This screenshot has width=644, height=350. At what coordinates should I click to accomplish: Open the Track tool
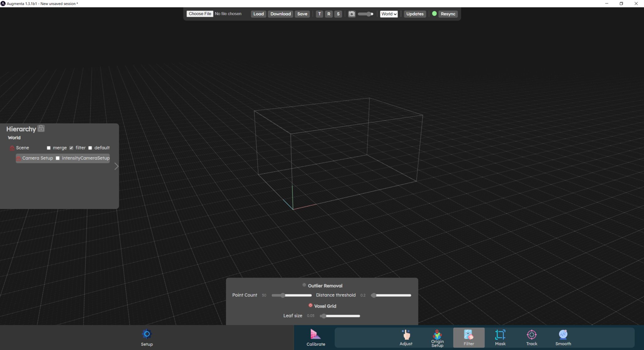point(531,337)
